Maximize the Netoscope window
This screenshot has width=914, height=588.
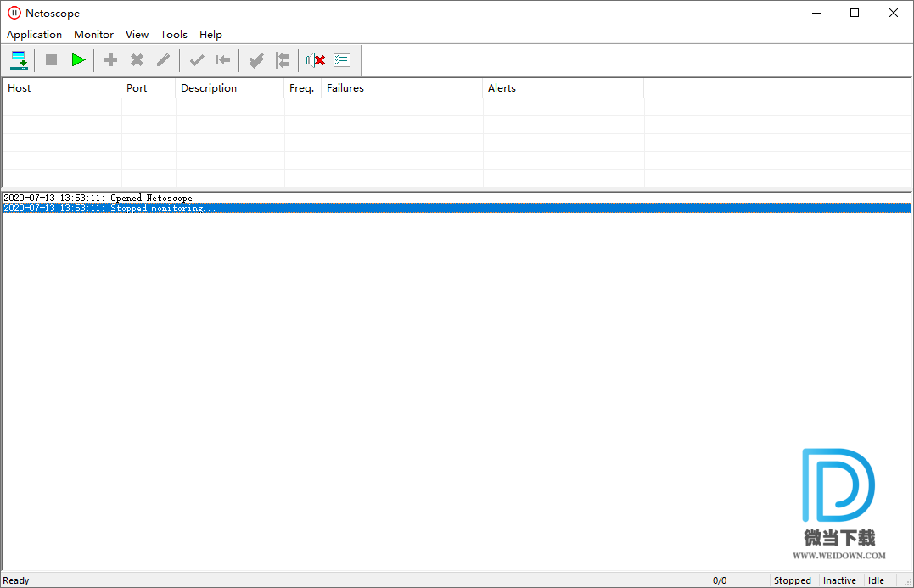[855, 13]
